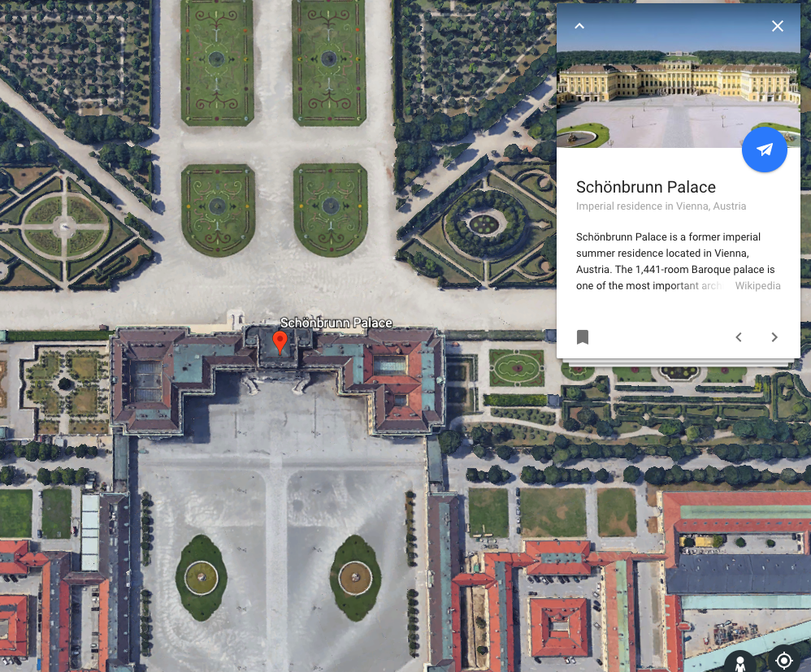This screenshot has height=672, width=811.
Task: Close the Schönbrunn Palace info card
Action: tap(778, 26)
